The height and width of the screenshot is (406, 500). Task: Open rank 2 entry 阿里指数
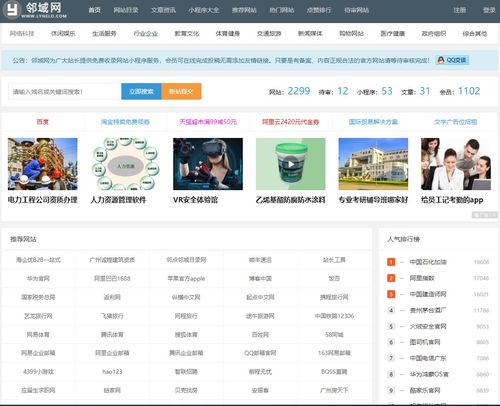[x=422, y=278]
